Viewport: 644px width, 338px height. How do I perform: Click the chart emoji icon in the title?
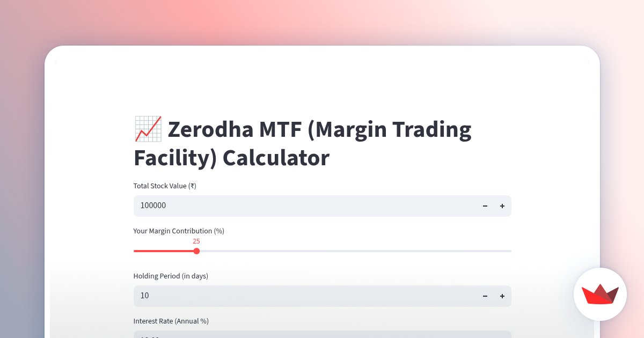(148, 129)
